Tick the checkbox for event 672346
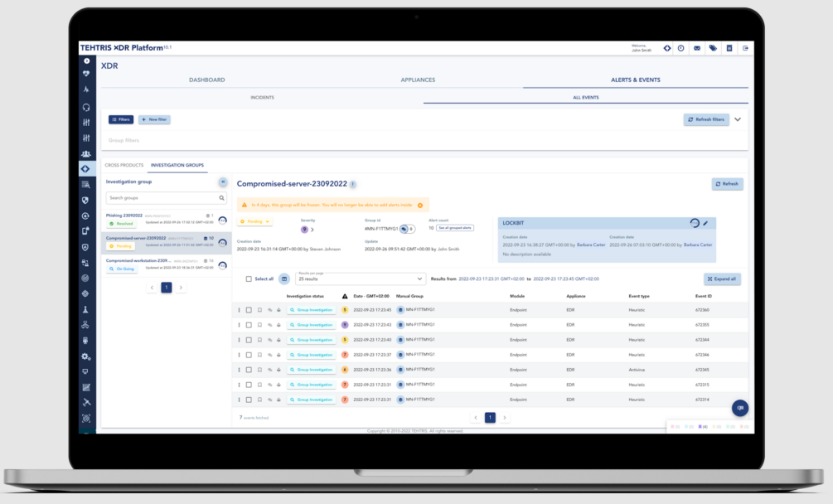Screen dimensions: 833x504 [x=249, y=355]
